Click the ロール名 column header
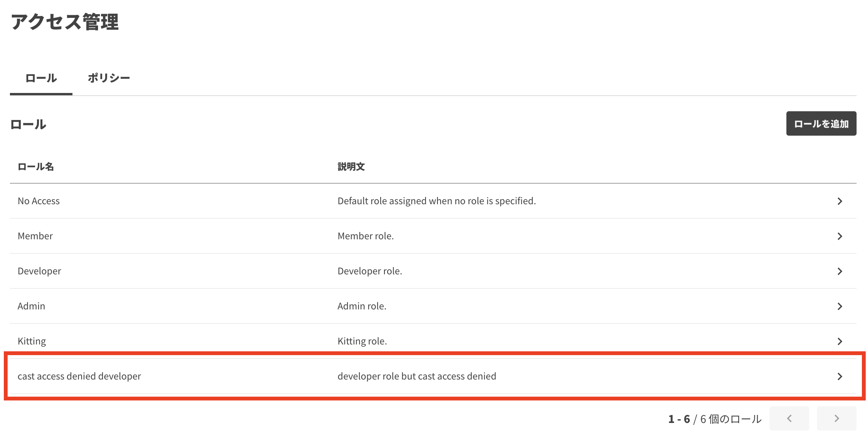This screenshot has height=442, width=868. [35, 167]
